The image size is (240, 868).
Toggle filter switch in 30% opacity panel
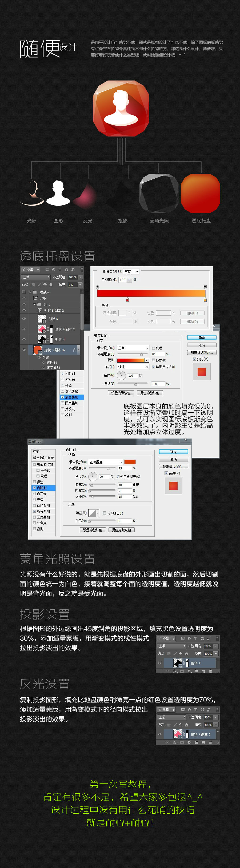[217, 638]
